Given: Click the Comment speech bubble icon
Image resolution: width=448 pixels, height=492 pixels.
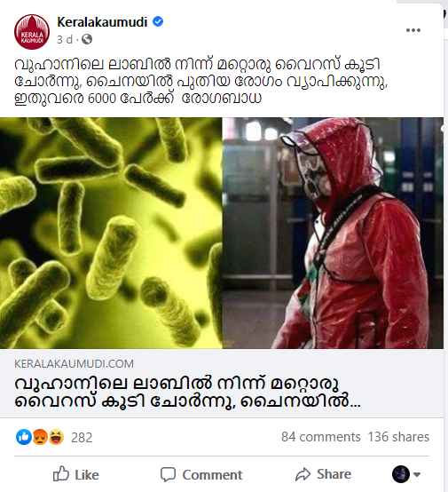Looking at the screenshot, I should [x=168, y=474].
